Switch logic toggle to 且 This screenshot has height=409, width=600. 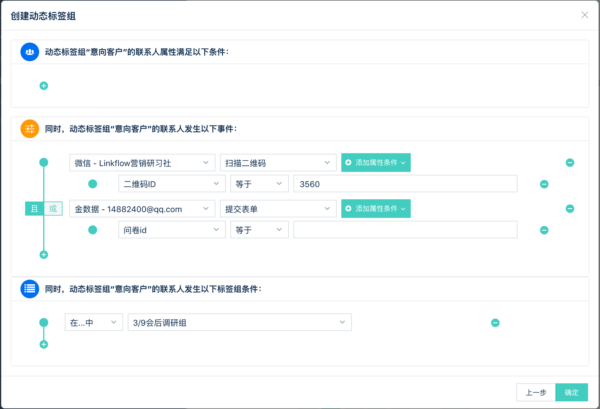click(34, 209)
